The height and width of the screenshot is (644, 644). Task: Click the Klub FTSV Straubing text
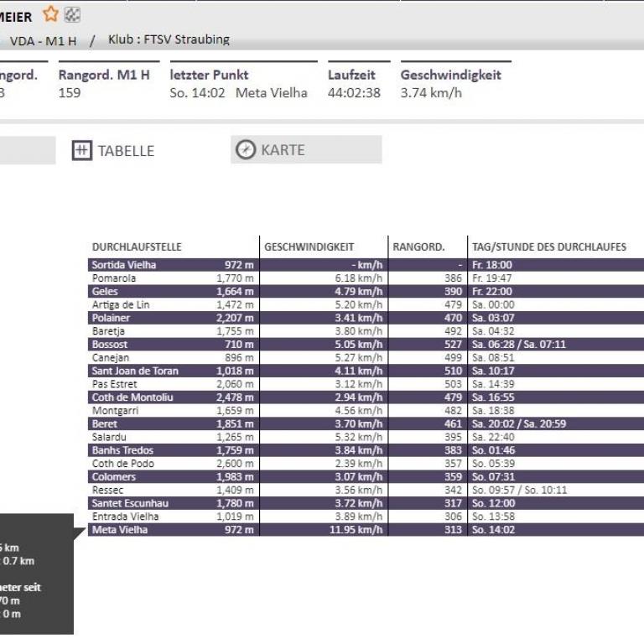(x=169, y=39)
